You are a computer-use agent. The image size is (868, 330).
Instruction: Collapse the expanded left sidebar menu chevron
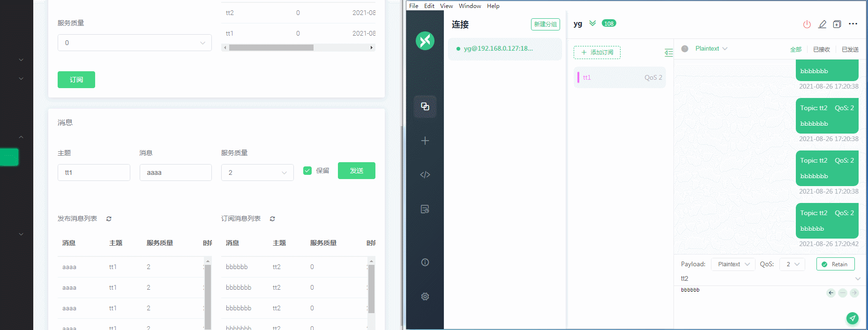21,137
